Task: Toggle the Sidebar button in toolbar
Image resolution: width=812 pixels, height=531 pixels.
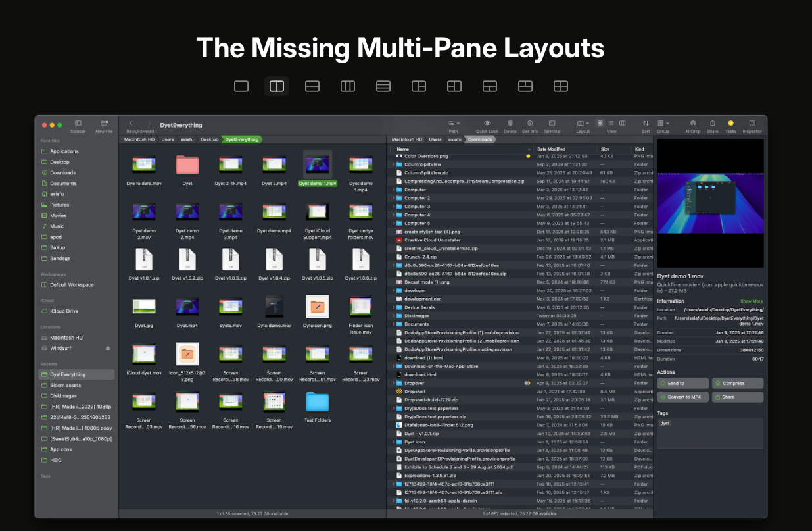Action: (x=78, y=123)
